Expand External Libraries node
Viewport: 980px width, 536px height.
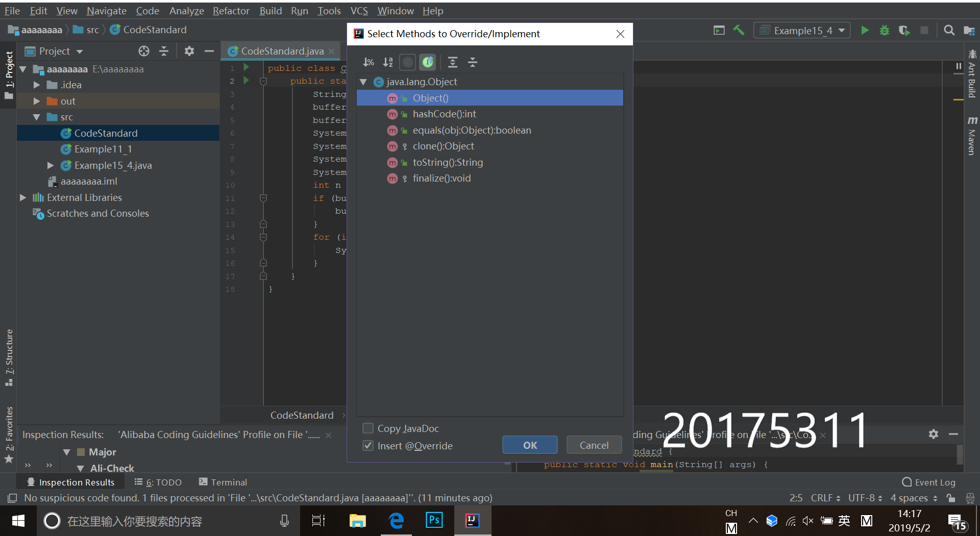(x=22, y=197)
